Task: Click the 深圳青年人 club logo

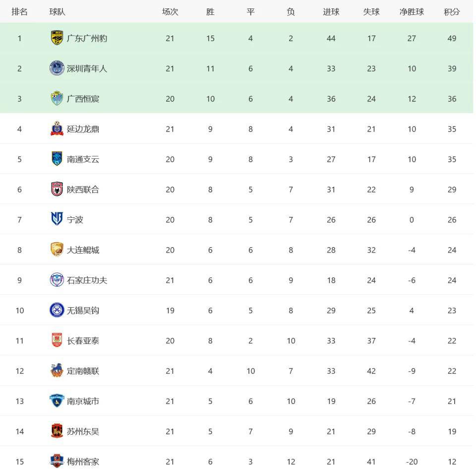Action: (57, 68)
